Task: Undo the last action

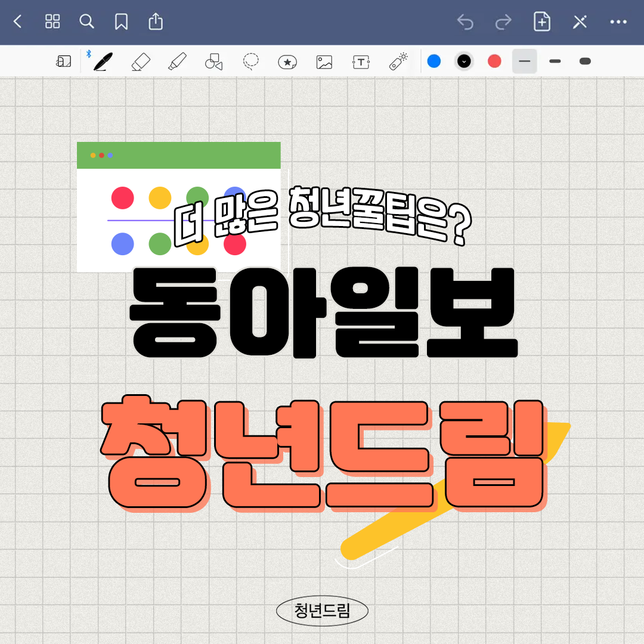Action: (465, 22)
